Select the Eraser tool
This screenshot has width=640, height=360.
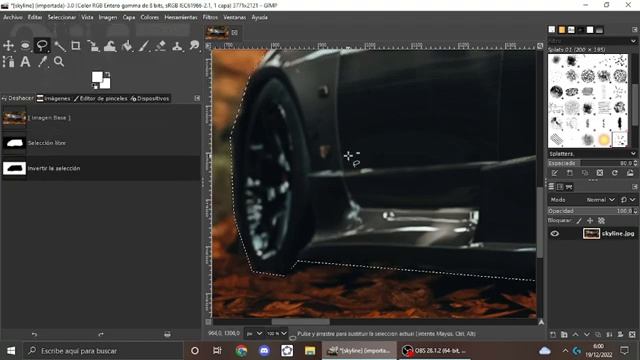pos(160,46)
